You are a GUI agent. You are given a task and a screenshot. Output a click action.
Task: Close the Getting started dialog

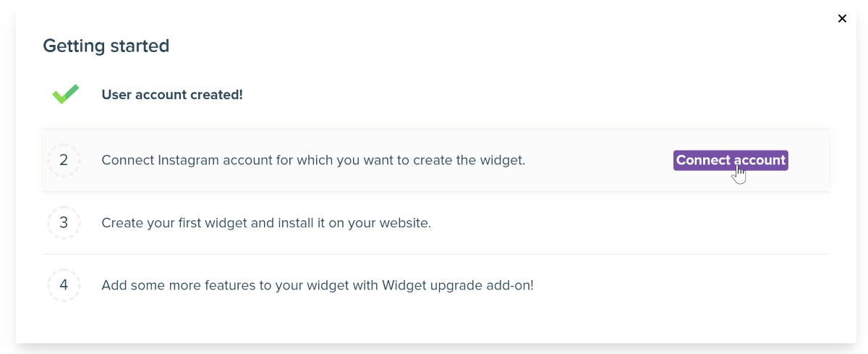pos(842,19)
